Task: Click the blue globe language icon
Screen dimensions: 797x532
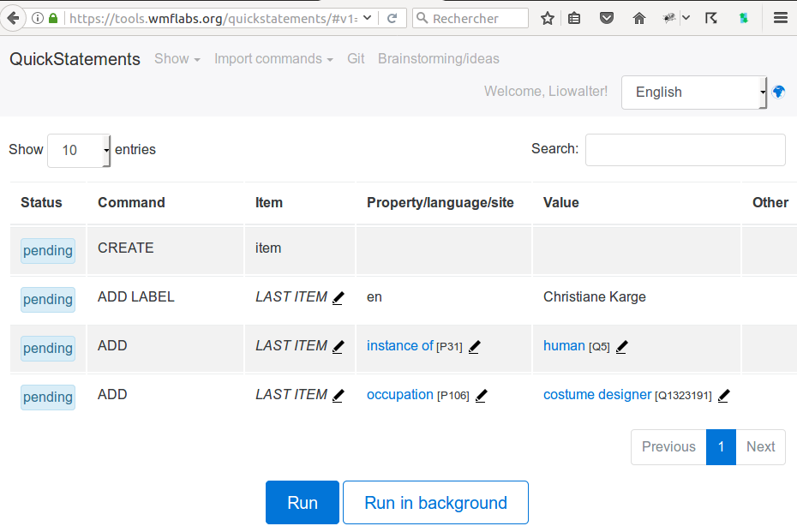Action: 778,92
